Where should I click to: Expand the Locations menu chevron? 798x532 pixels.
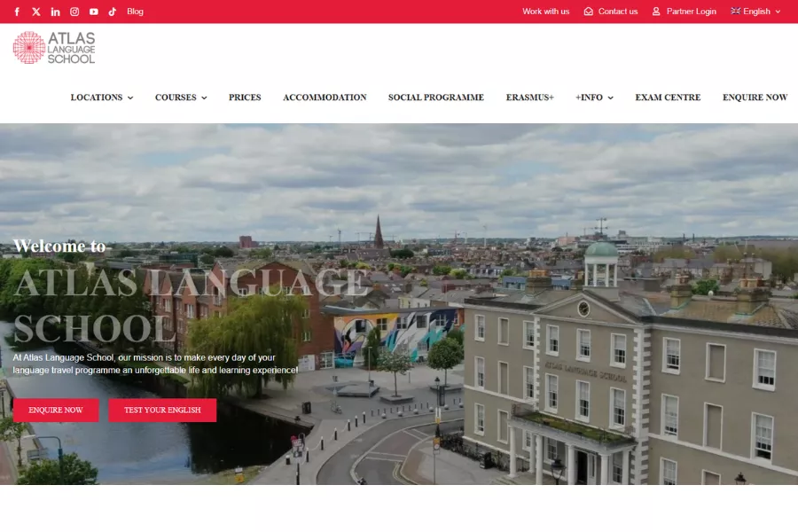[130, 98]
